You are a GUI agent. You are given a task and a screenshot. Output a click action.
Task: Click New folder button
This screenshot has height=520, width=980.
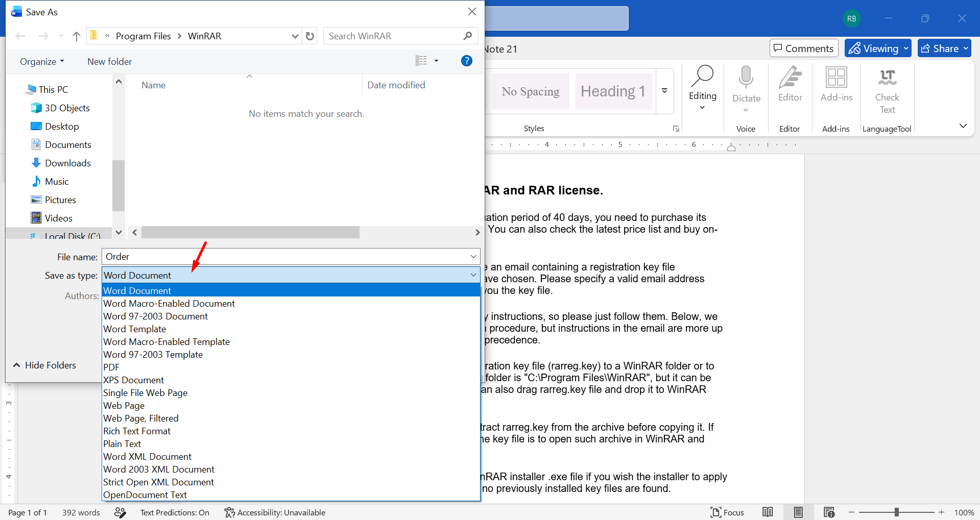coord(109,61)
